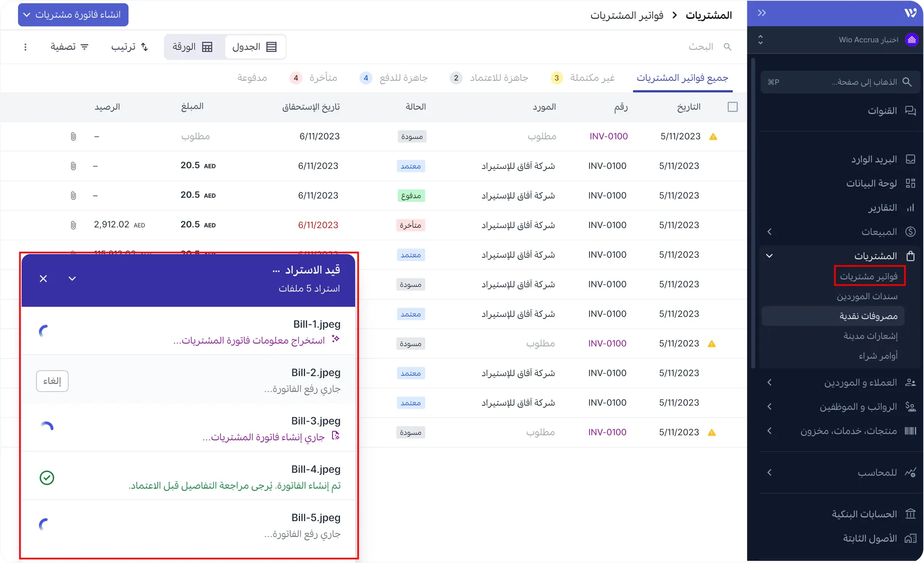Viewport: 924px width, 563px height.
Task: Click the paperclip attachment on the first invoice row
Action: (x=73, y=136)
